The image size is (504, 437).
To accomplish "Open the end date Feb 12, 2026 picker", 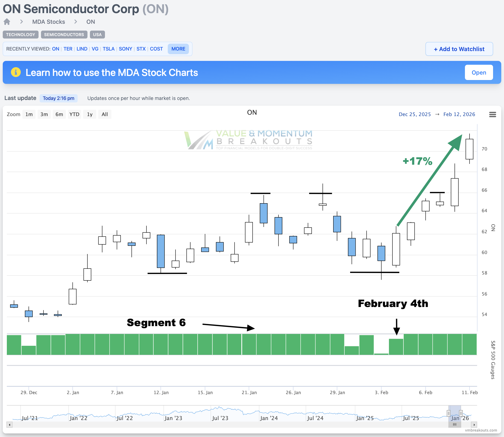I will [459, 114].
